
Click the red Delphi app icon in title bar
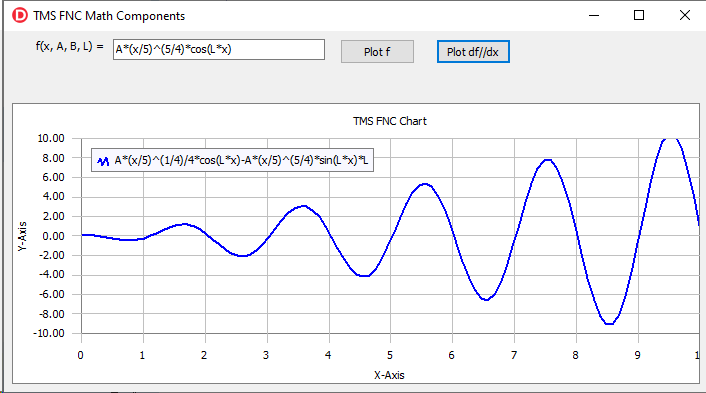click(20, 15)
